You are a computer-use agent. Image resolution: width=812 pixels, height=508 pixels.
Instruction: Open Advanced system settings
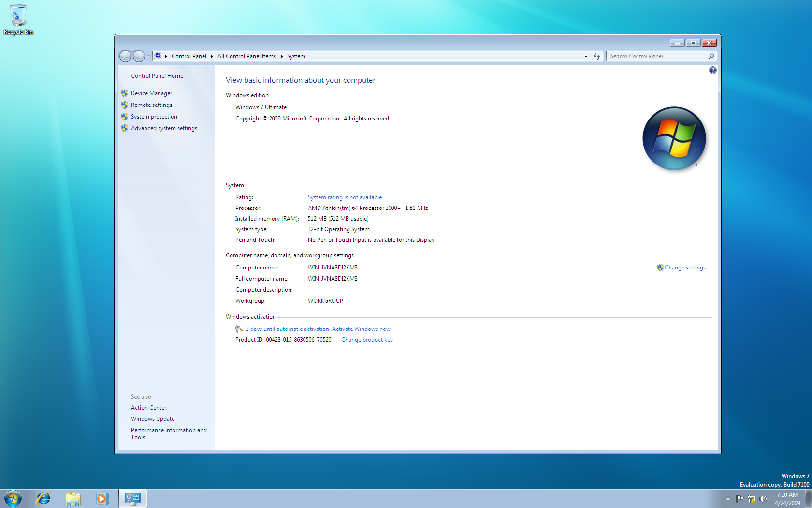point(164,128)
